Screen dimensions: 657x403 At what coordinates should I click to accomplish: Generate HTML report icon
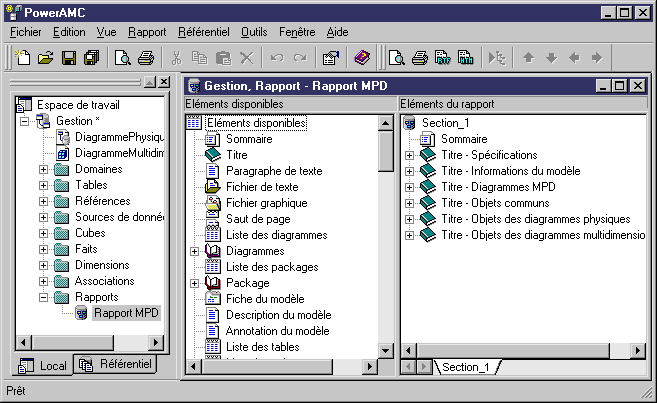click(466, 58)
